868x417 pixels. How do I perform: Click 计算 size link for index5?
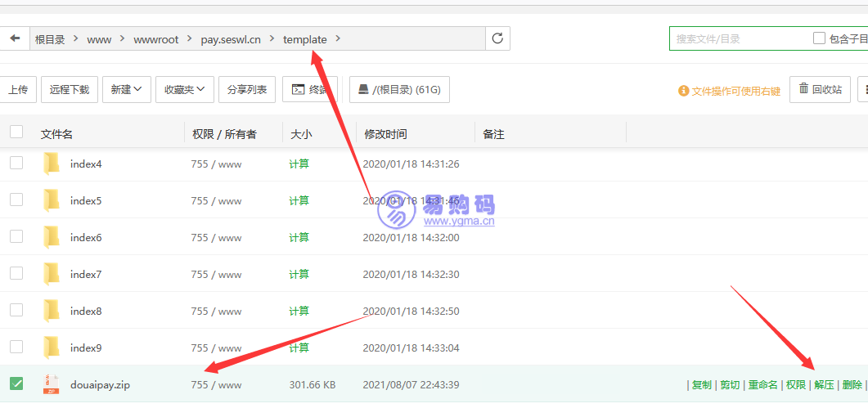pyautogui.click(x=299, y=200)
